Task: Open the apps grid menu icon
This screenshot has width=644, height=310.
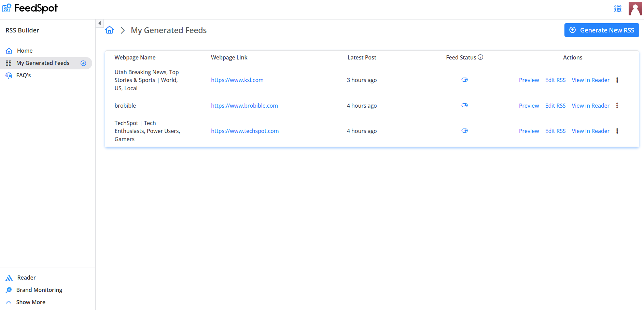Action: (618, 9)
